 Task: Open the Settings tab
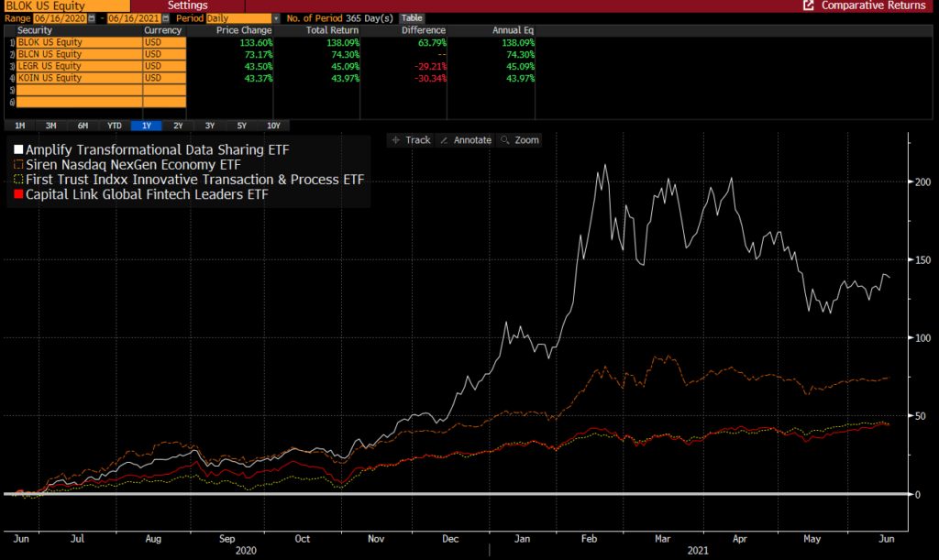[x=187, y=5]
